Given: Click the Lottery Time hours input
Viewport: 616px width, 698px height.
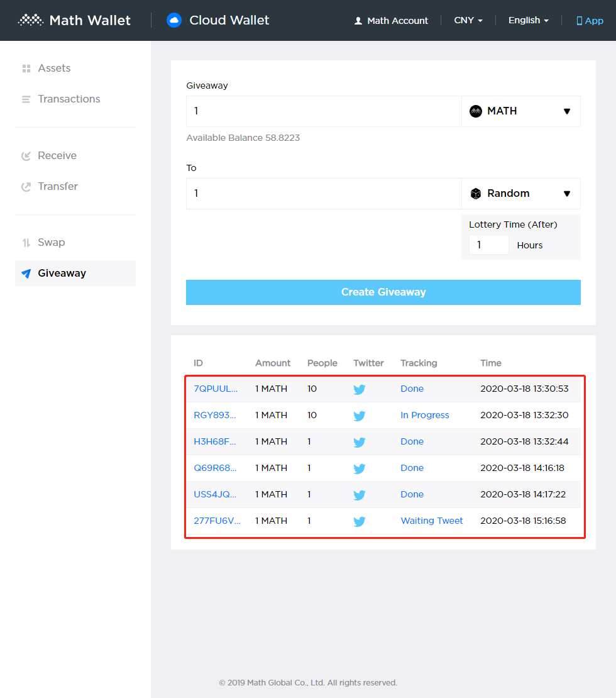Looking at the screenshot, I should 489,245.
